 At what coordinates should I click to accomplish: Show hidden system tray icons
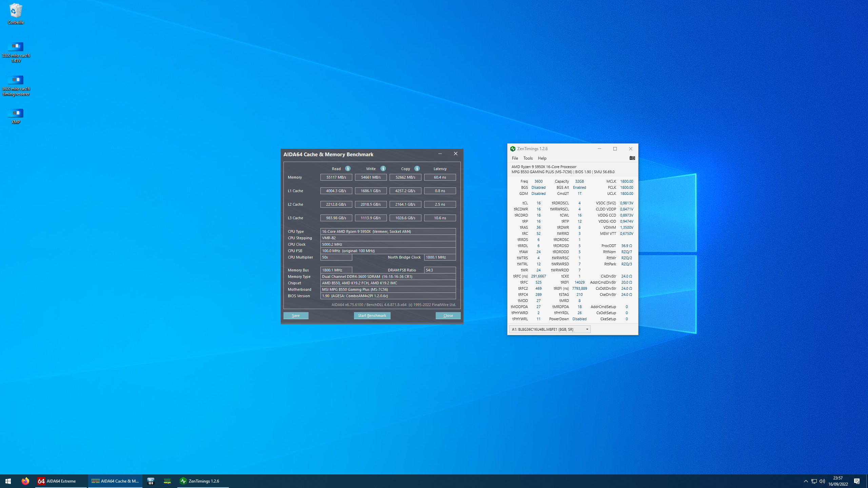pyautogui.click(x=806, y=481)
